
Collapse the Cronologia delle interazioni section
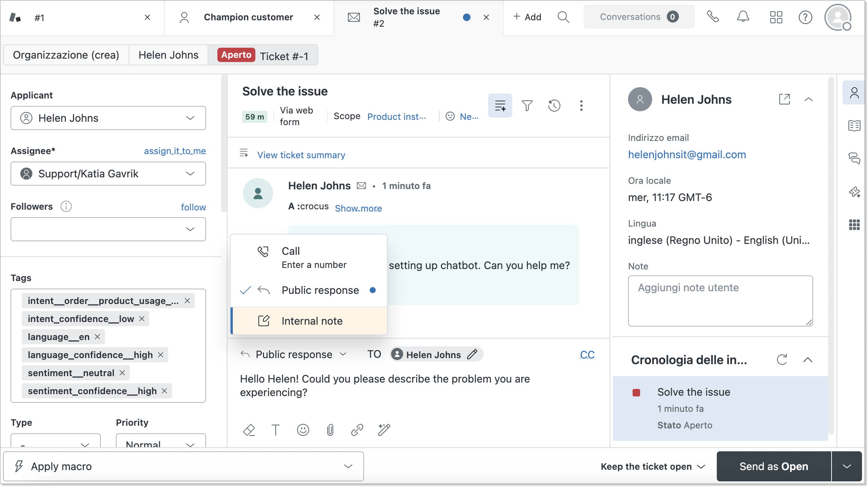click(x=808, y=360)
